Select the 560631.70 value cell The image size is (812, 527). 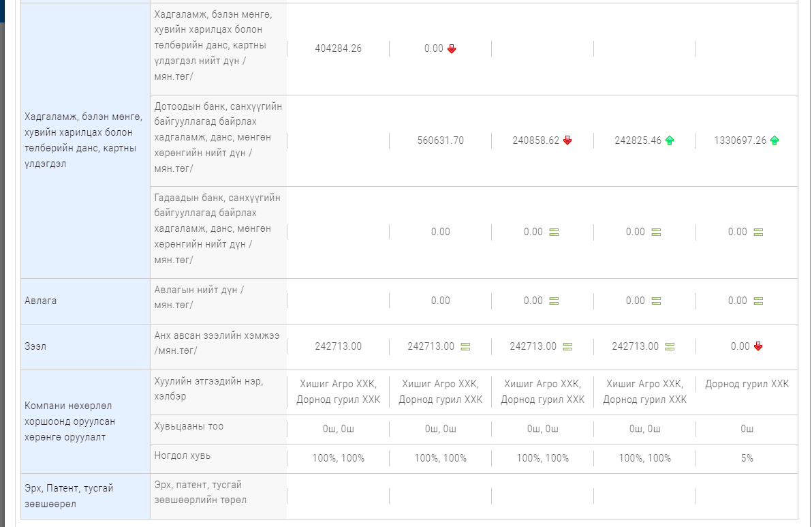coord(441,140)
